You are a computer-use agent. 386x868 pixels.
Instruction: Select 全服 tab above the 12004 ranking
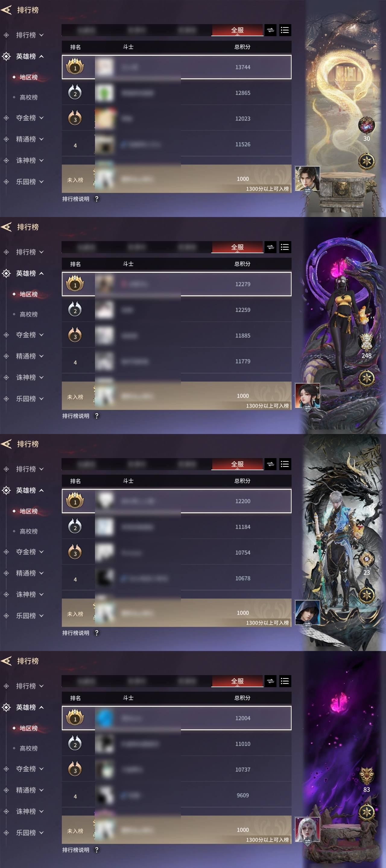point(237,681)
